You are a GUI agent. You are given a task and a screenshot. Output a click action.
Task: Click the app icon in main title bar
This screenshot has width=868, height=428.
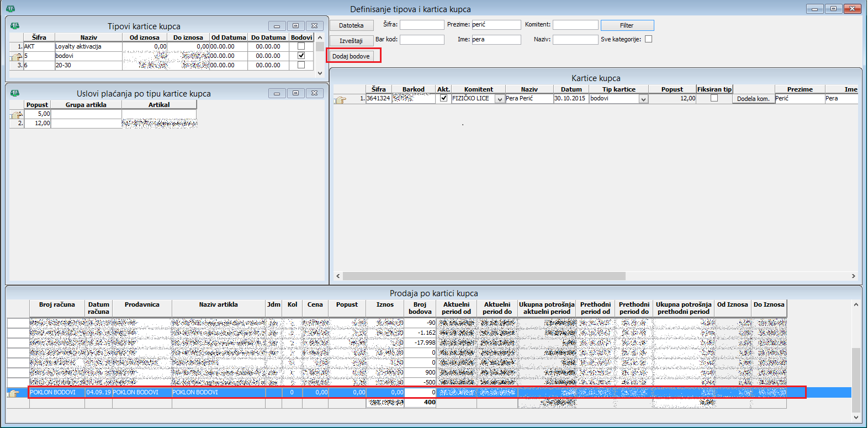10,9
